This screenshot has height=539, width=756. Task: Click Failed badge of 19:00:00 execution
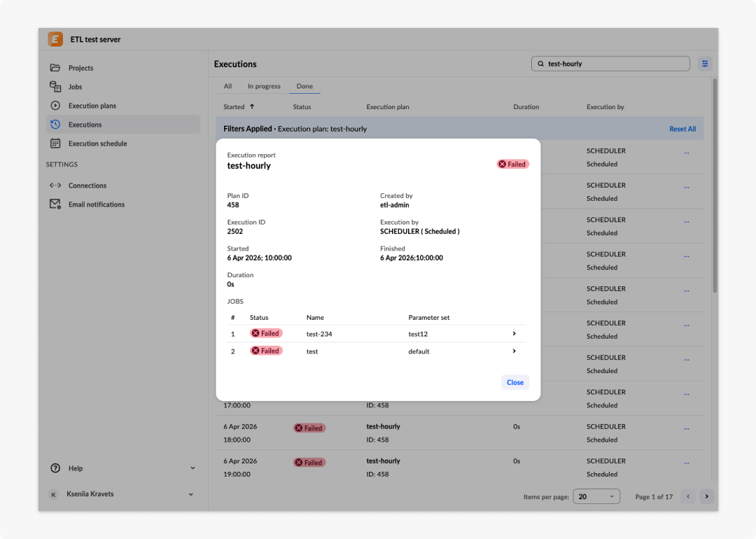[x=309, y=463]
